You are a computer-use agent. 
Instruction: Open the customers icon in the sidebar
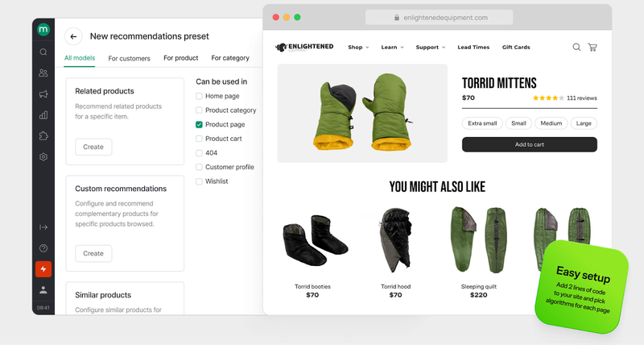coord(43,73)
